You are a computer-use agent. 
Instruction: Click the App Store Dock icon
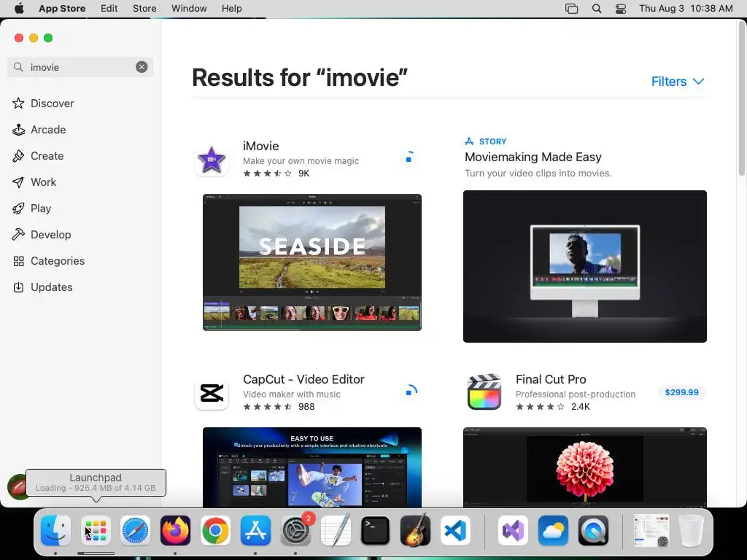coord(255,531)
